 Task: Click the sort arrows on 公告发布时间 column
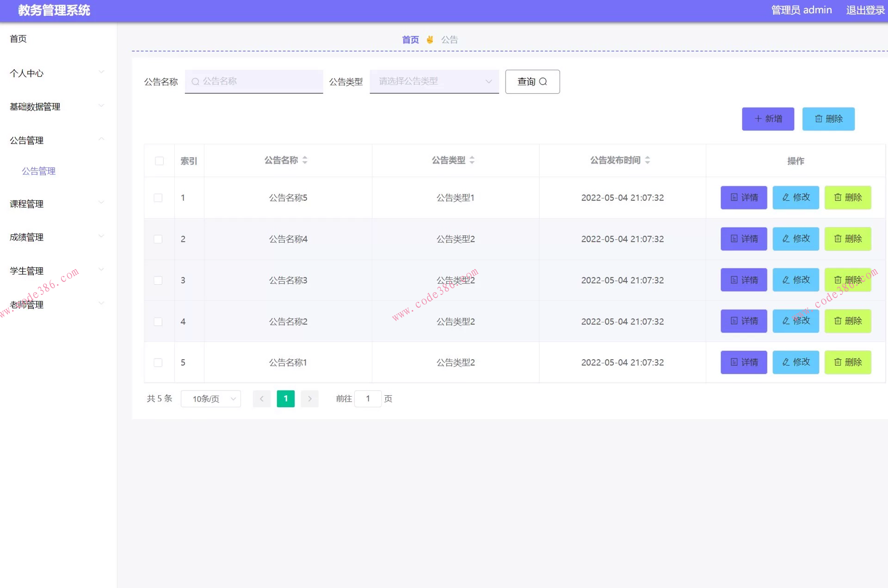[647, 160]
